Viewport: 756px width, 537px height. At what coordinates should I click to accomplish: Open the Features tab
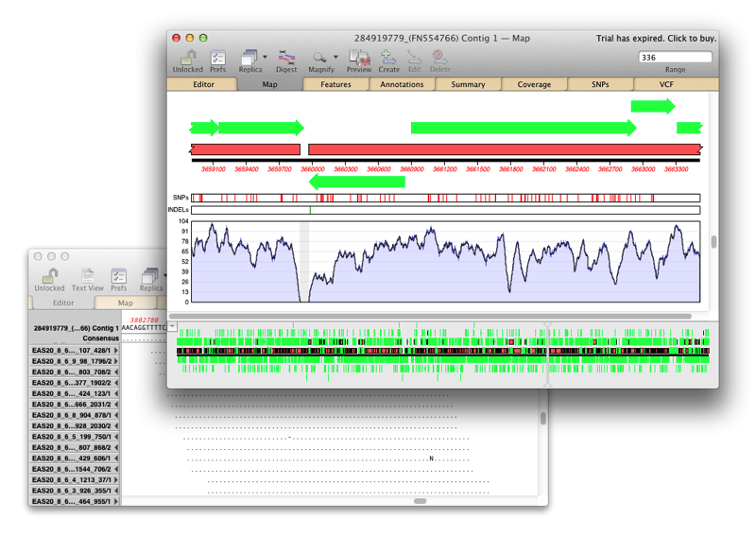point(335,84)
